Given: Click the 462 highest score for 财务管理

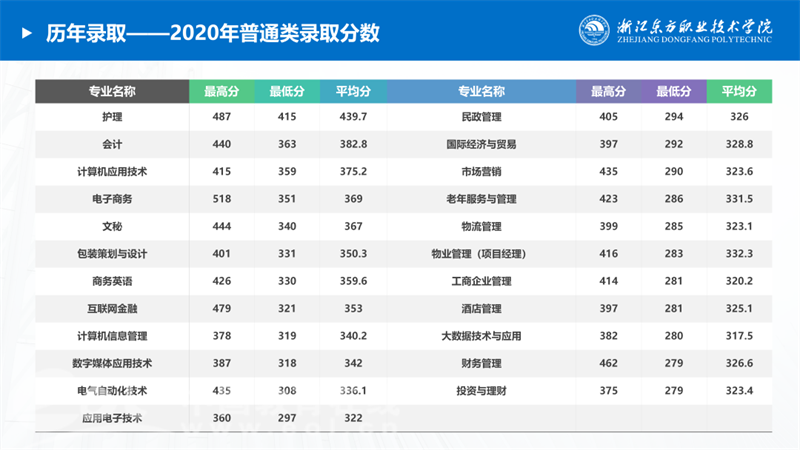Looking at the screenshot, I should 609,363.
